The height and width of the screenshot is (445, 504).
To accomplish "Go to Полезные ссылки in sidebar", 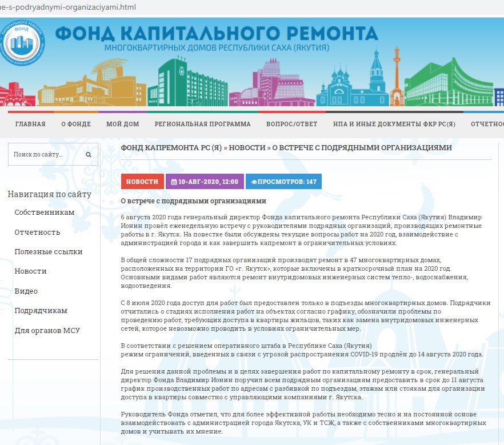I will 49,251.
